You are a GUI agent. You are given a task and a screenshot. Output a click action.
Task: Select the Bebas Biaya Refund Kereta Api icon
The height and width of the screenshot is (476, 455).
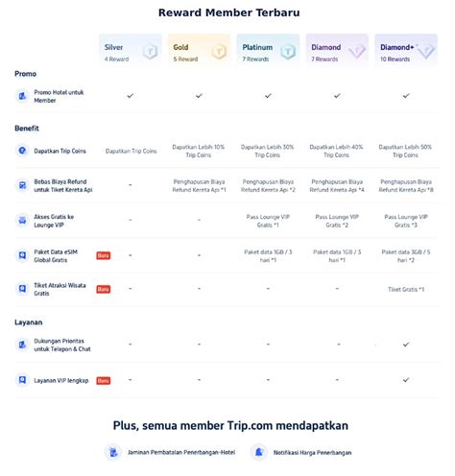coord(22,185)
